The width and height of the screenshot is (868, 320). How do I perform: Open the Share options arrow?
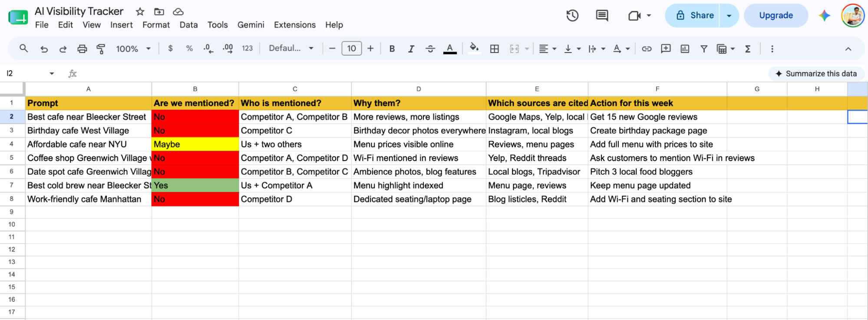click(729, 16)
